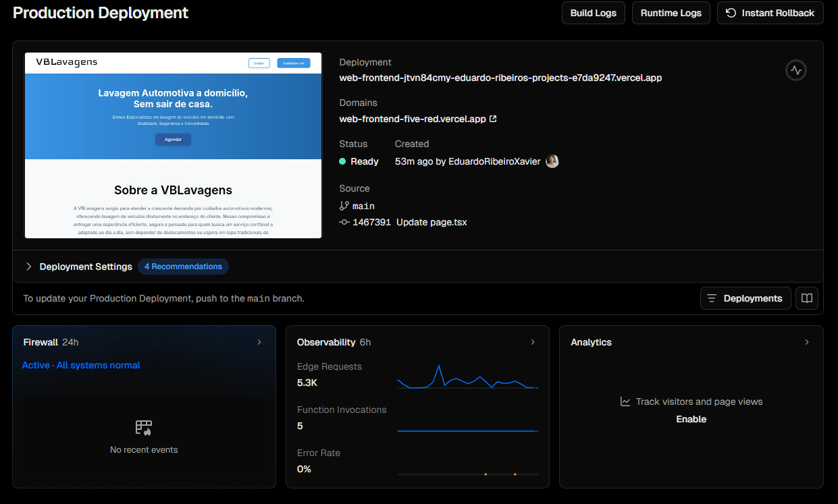Open the Analytics card chevron
The image size is (838, 504).
(x=807, y=342)
